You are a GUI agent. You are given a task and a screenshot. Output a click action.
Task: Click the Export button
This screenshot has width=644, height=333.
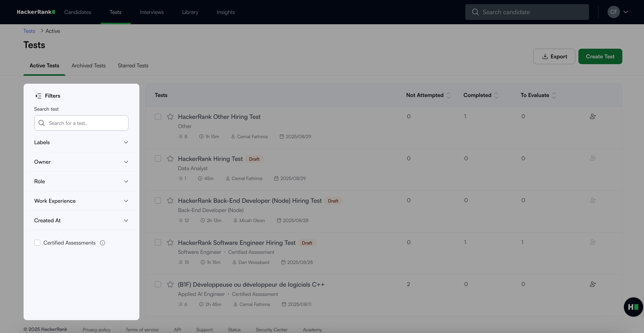(x=554, y=57)
